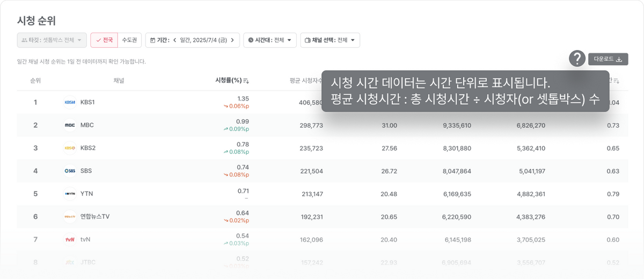Click the KBS2 channel name
This screenshot has height=279, width=644.
pyautogui.click(x=88, y=148)
